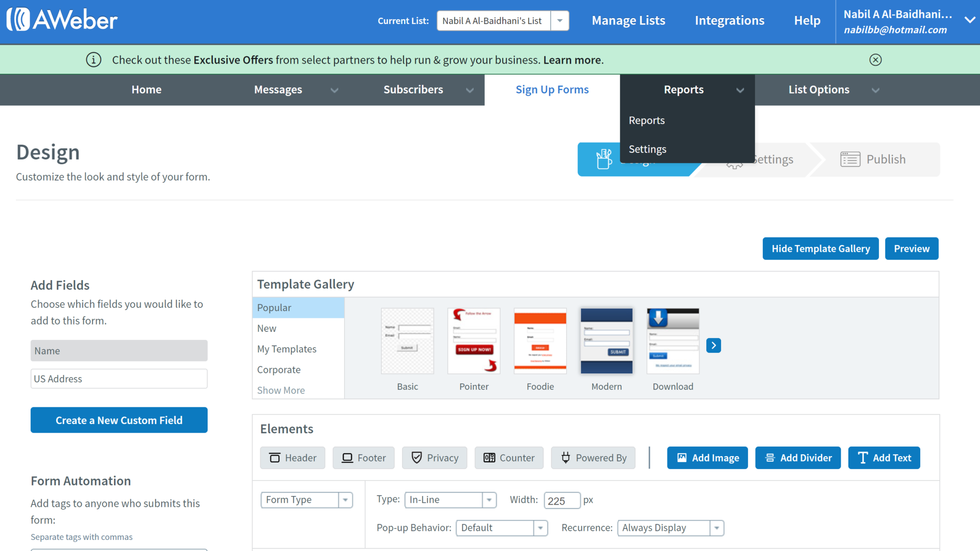Click Show More template categories
The image size is (980, 551).
tap(281, 390)
